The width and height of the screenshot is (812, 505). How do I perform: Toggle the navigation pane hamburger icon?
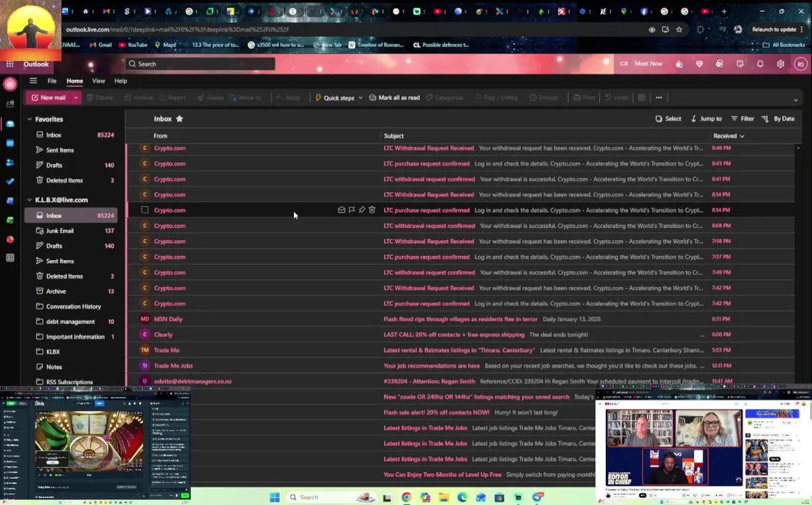pos(33,81)
